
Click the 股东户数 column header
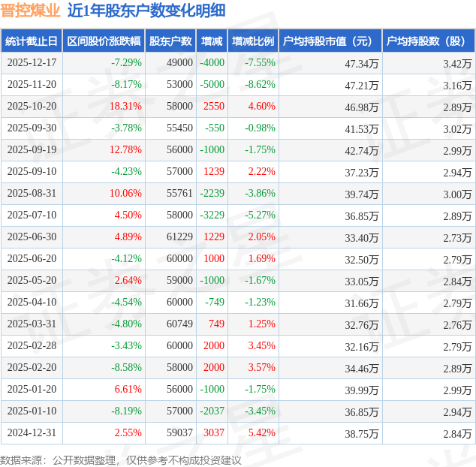point(170,41)
